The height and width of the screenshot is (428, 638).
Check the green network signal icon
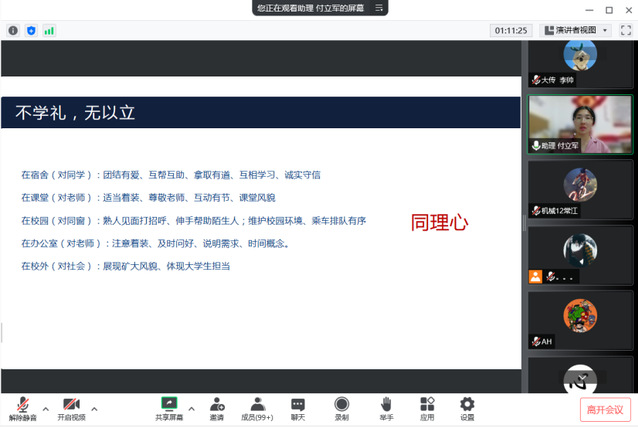coord(49,31)
